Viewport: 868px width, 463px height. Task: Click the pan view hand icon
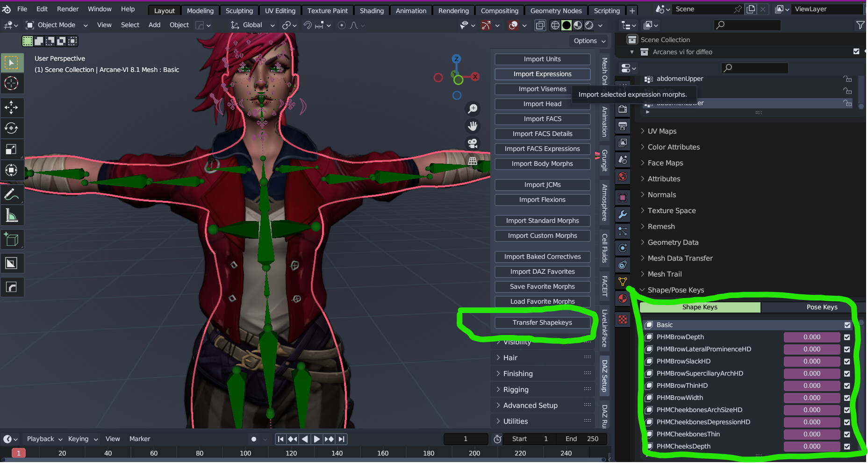(473, 126)
